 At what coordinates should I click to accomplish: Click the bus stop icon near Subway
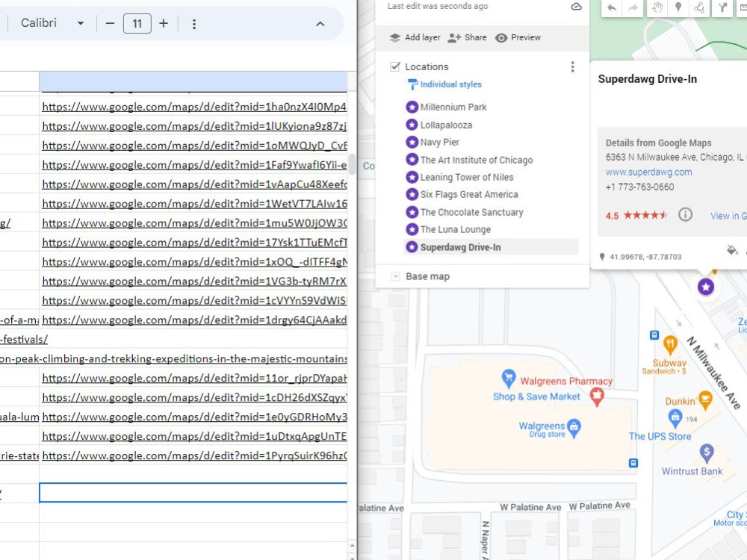pos(654,335)
